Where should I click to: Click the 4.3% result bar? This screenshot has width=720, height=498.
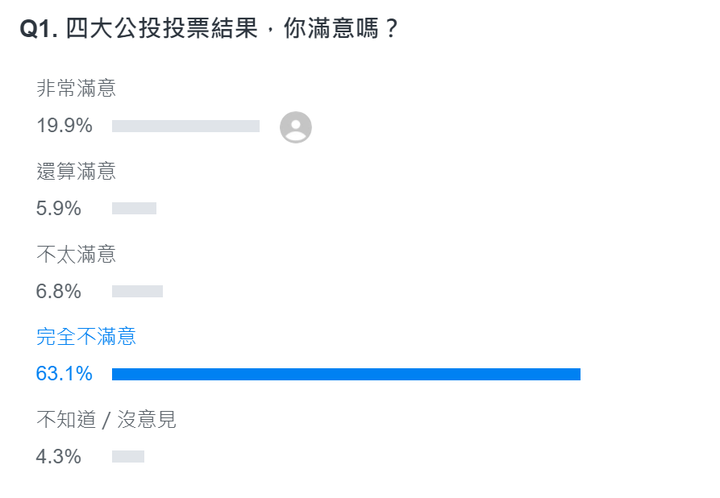coord(128,456)
